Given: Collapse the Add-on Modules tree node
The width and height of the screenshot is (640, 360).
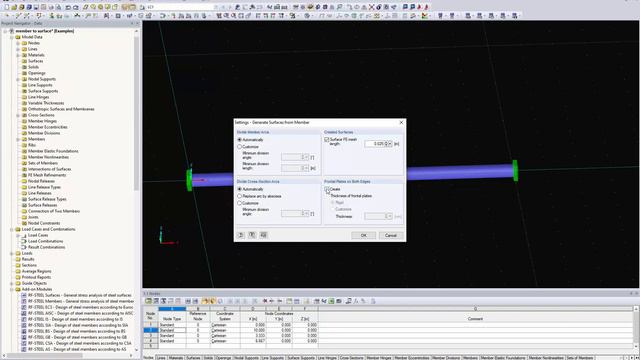Looking at the screenshot, I should click(x=12, y=289).
